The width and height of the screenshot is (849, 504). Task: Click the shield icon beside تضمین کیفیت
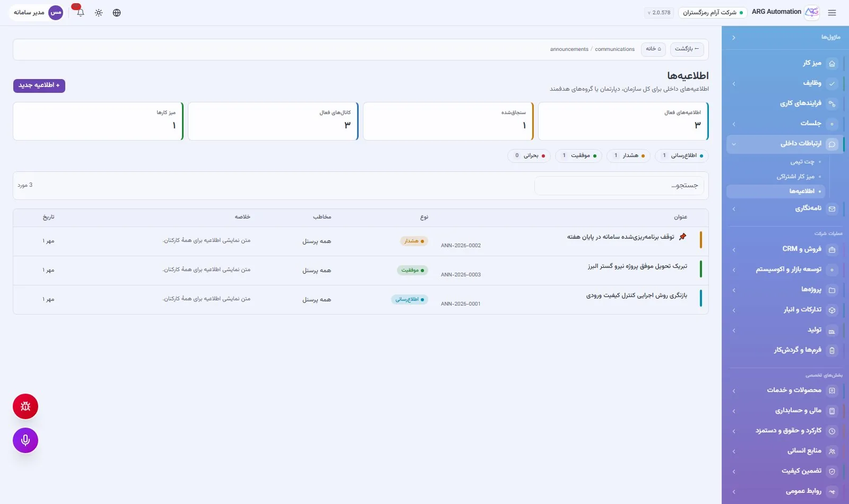(x=832, y=472)
